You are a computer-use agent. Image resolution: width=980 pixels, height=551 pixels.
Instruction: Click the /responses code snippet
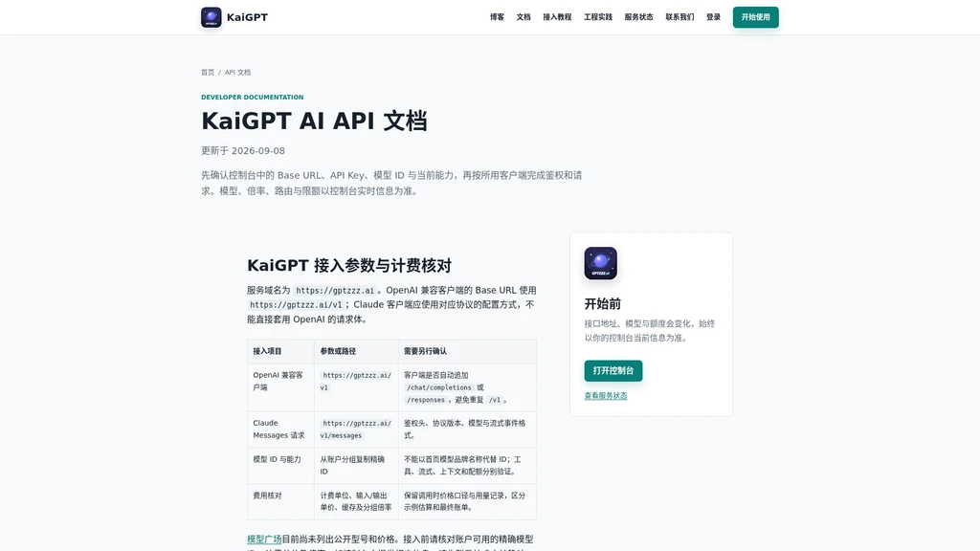click(426, 400)
